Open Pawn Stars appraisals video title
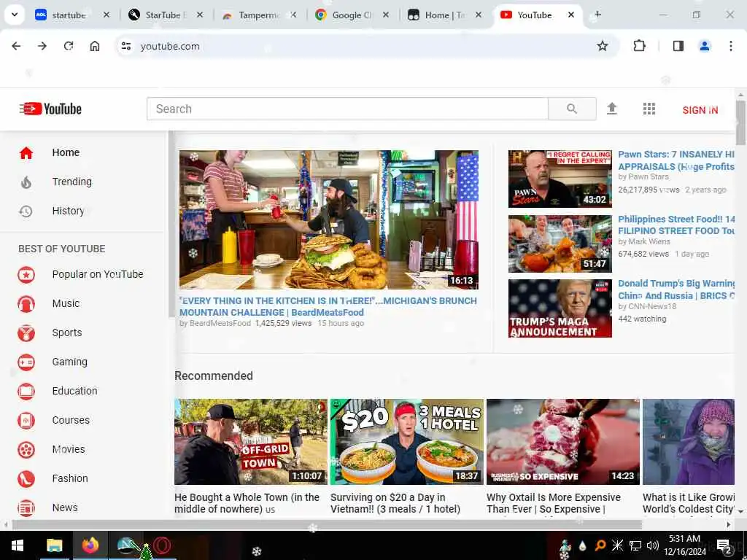The width and height of the screenshot is (747, 560). point(676,160)
